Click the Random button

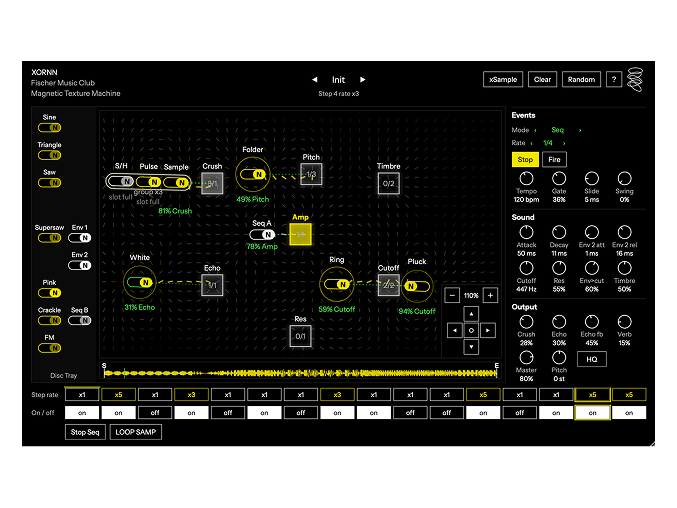coord(581,79)
